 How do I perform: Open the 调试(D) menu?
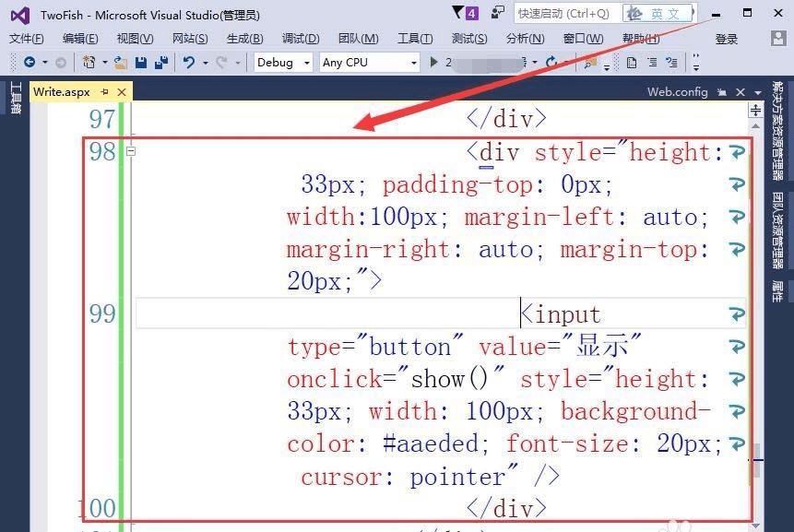coord(301,39)
